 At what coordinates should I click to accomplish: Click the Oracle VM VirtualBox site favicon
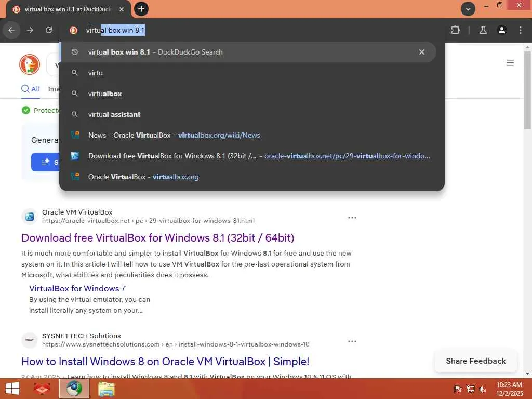coord(30,217)
